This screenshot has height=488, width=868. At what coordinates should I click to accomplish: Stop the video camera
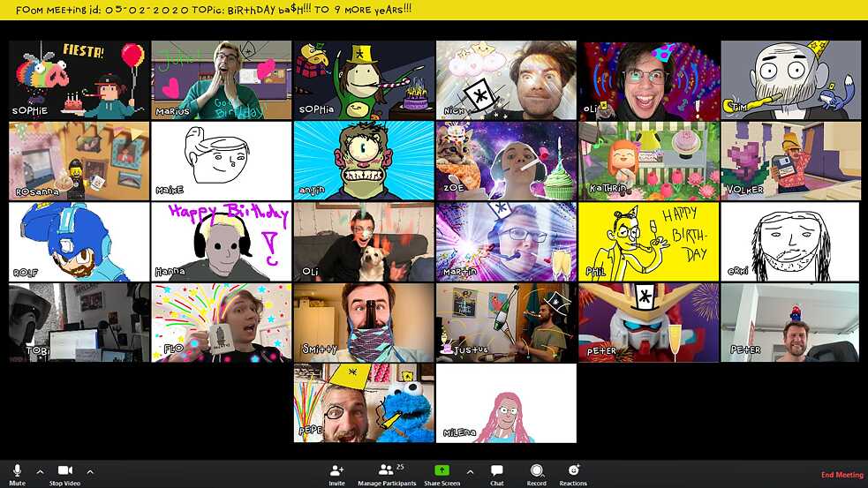click(x=64, y=475)
